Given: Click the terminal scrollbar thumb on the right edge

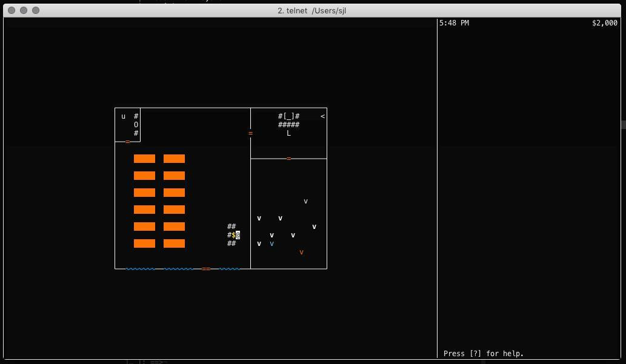Looking at the screenshot, I should coord(624,125).
